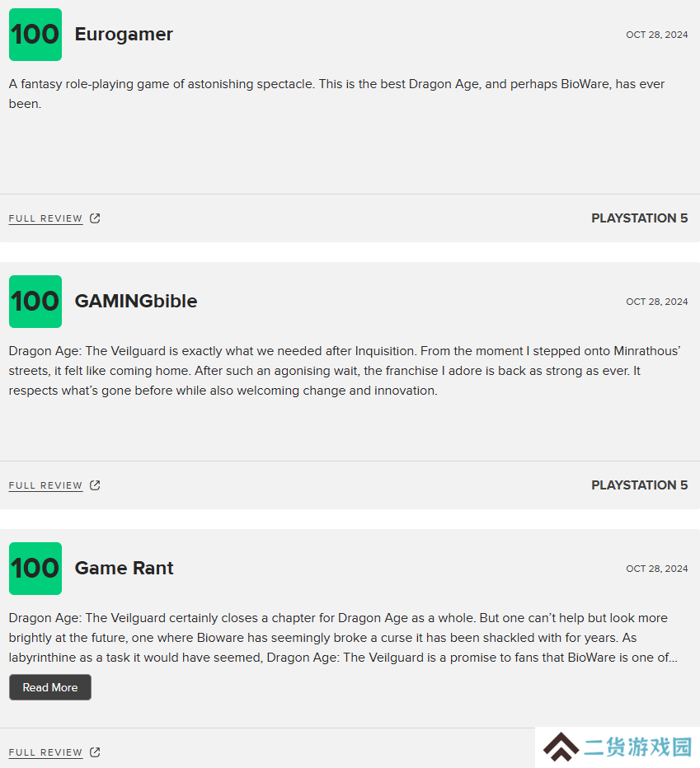Click the Game Rant review excerpt text
The height and width of the screenshot is (768, 700).
click(343, 638)
